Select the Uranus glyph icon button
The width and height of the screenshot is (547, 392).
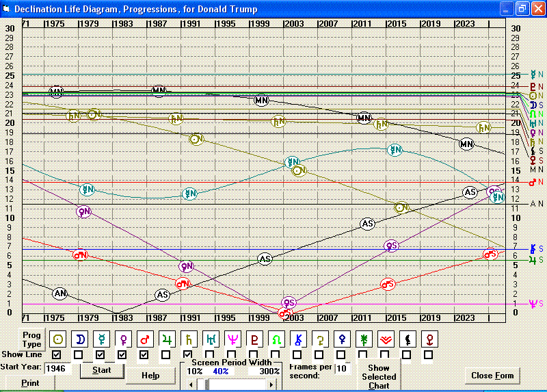211,339
